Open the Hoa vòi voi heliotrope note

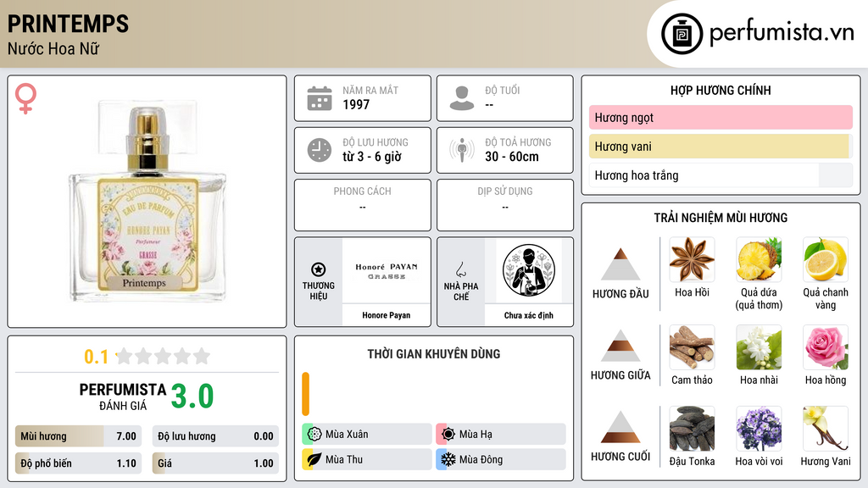[x=759, y=428]
